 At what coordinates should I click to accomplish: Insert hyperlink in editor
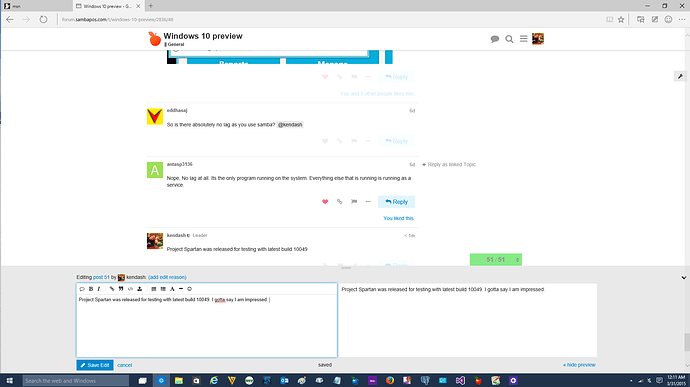pyautogui.click(x=112, y=289)
